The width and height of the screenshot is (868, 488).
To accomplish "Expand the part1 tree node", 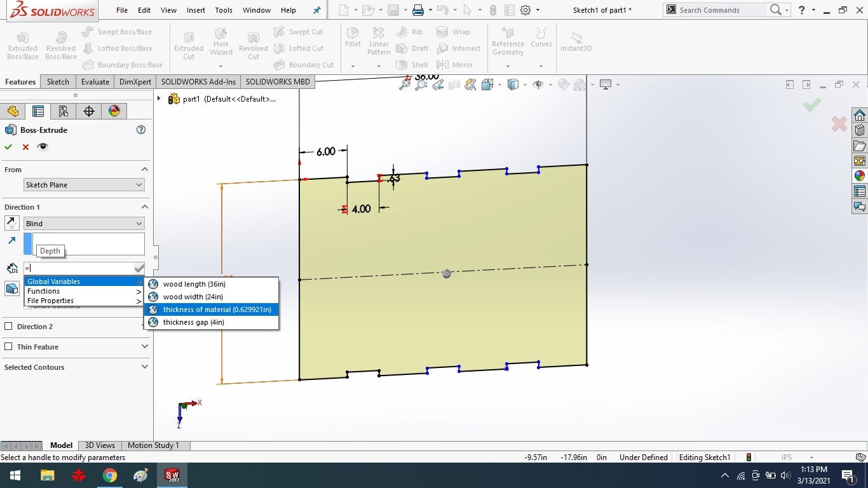I will click(x=159, y=99).
